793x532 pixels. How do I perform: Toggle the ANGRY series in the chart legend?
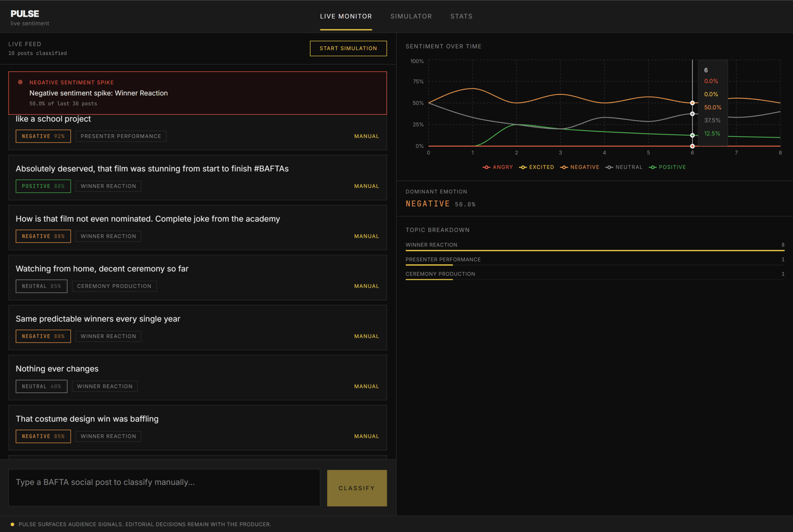[498, 167]
